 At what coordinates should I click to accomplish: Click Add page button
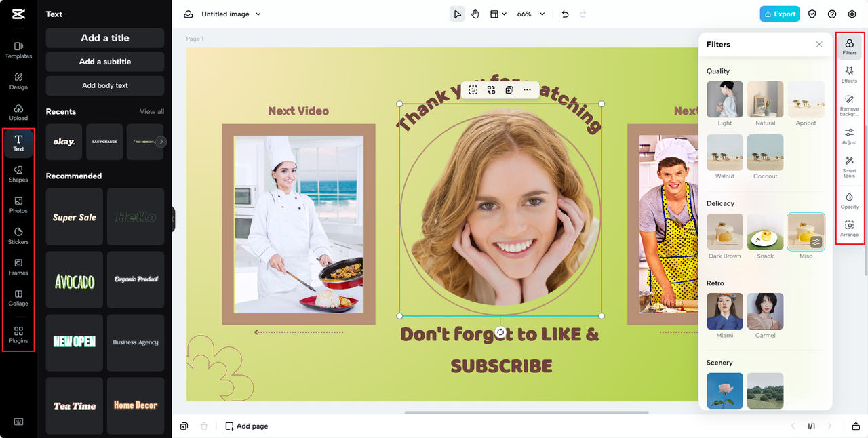[247, 426]
